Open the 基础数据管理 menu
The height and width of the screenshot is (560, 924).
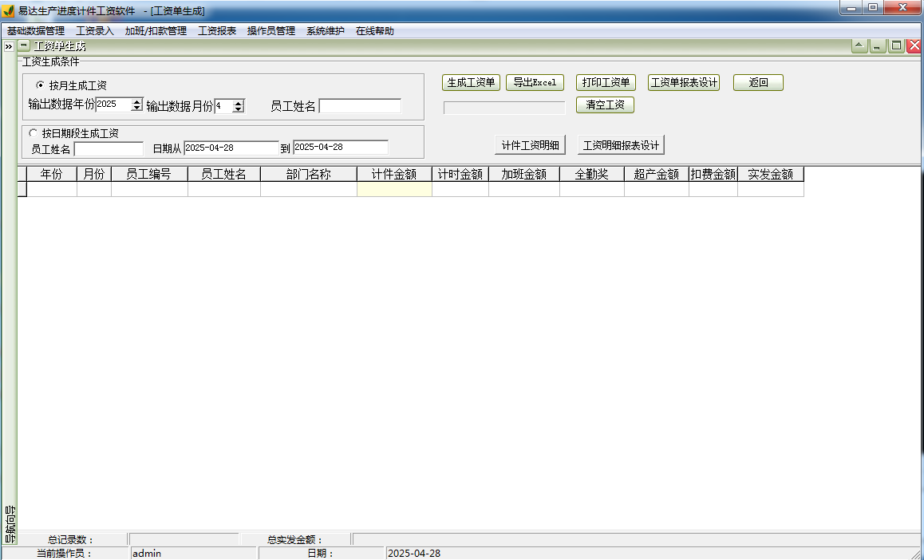tap(37, 30)
